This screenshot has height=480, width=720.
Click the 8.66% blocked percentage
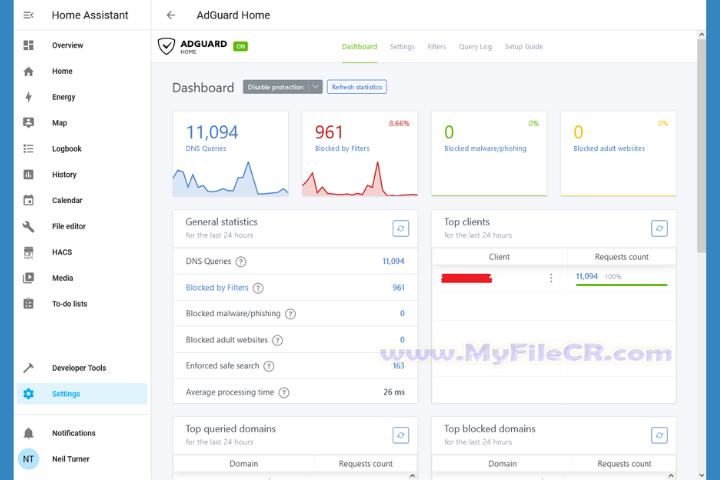[399, 123]
